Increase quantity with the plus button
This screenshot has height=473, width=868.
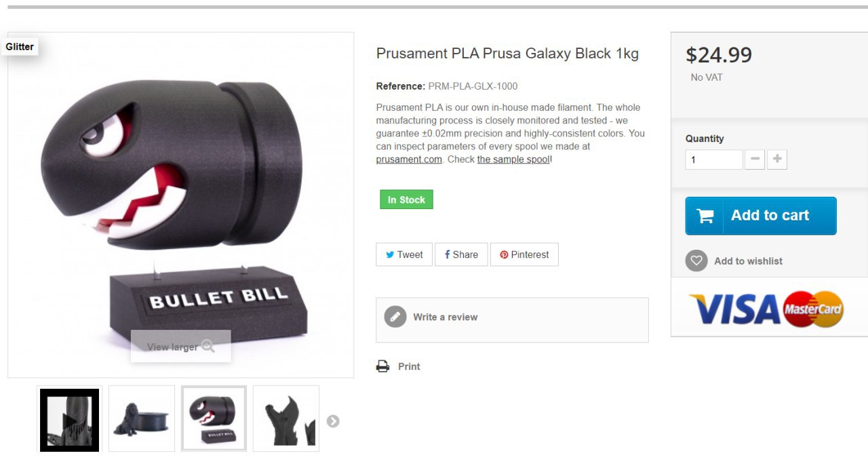click(x=777, y=159)
